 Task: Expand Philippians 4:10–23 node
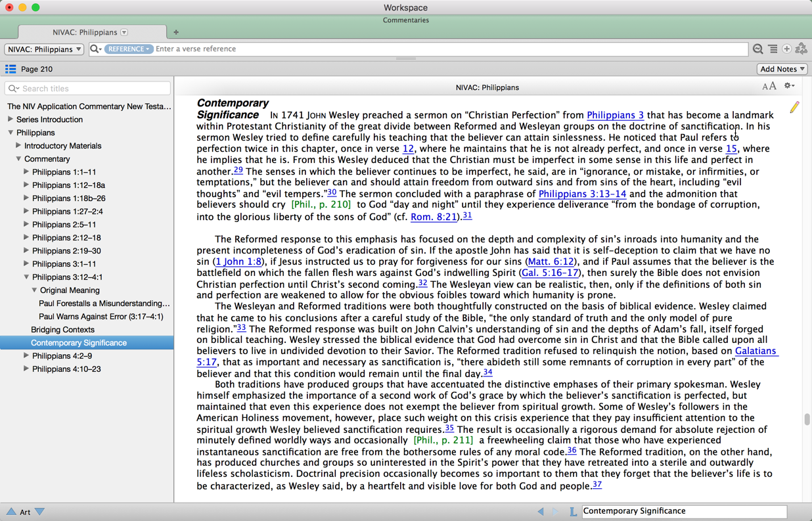26,369
